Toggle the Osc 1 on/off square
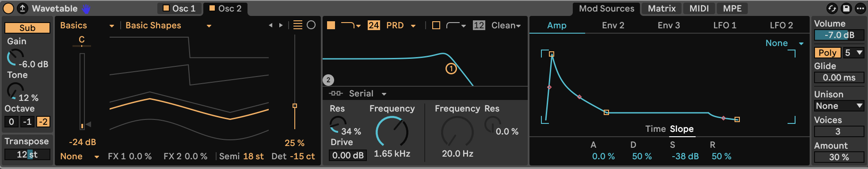Image resolution: width=868 pixels, height=169 pixels. pos(166,8)
